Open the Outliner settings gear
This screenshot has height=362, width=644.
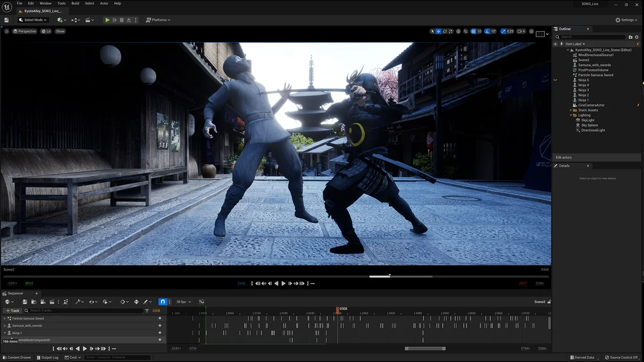click(x=638, y=37)
